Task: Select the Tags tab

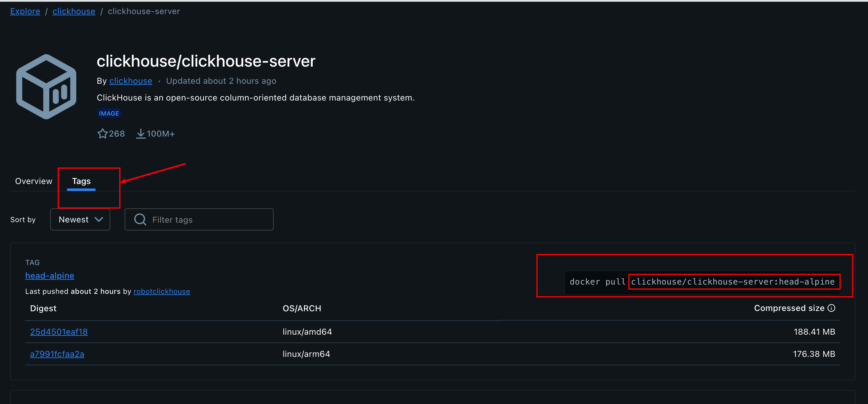Action: [81, 181]
